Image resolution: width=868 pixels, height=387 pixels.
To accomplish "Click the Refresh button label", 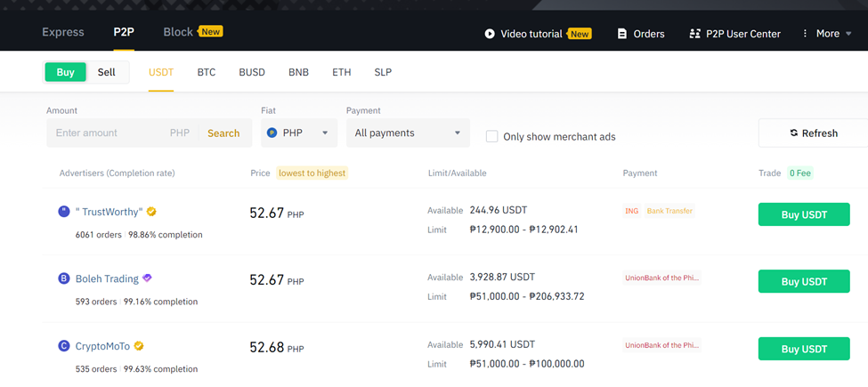I will (x=820, y=133).
